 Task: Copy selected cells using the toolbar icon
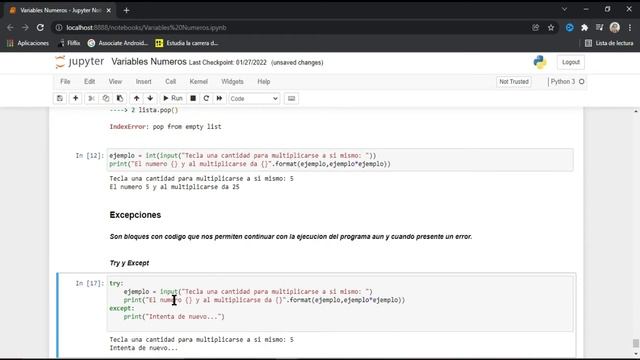pos(106,98)
